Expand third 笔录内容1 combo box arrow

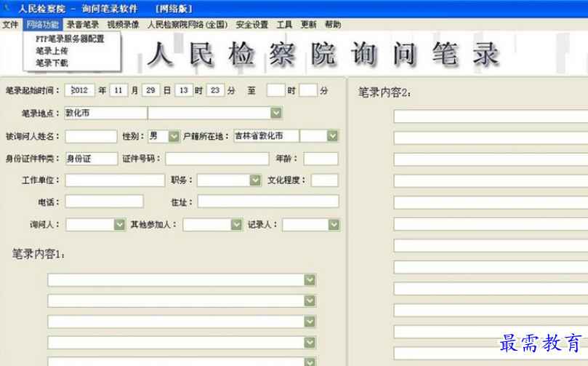point(310,322)
